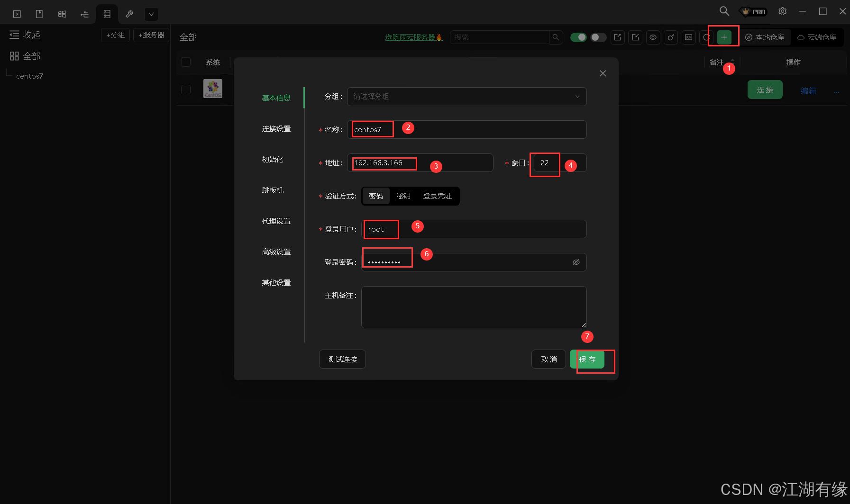
Task: Select the 跳板机 tab in the dialog
Action: click(x=273, y=190)
